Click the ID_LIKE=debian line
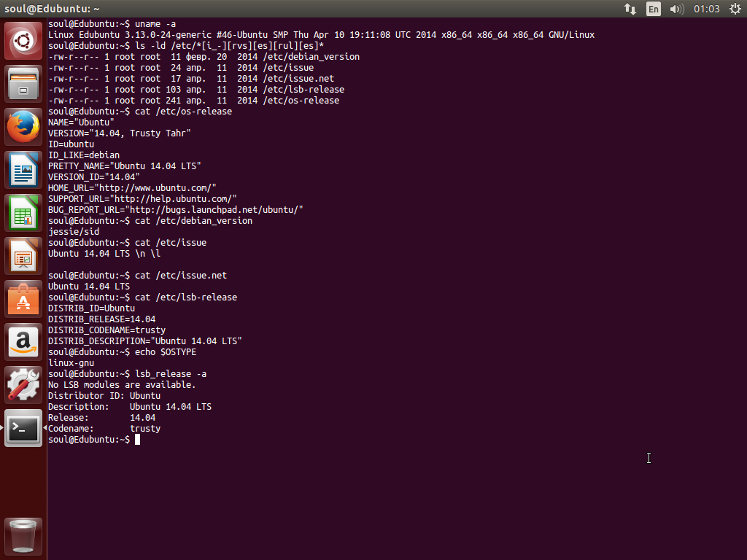 83,155
